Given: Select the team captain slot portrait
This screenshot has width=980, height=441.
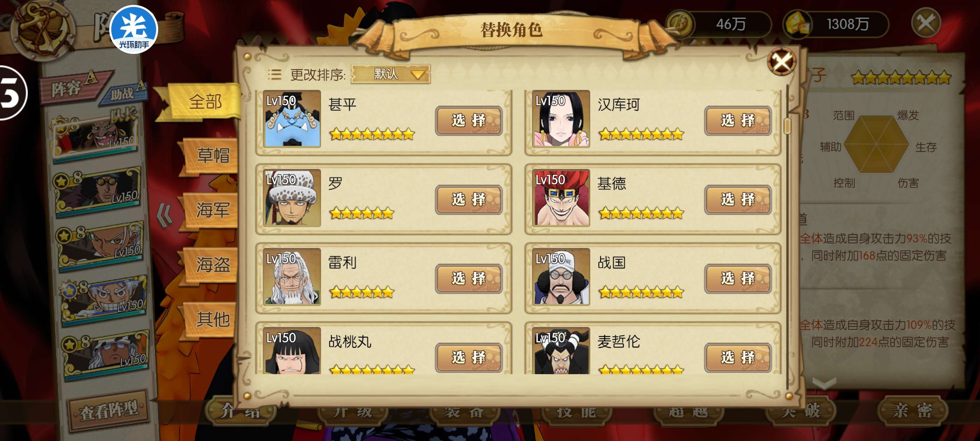Looking at the screenshot, I should (x=96, y=136).
